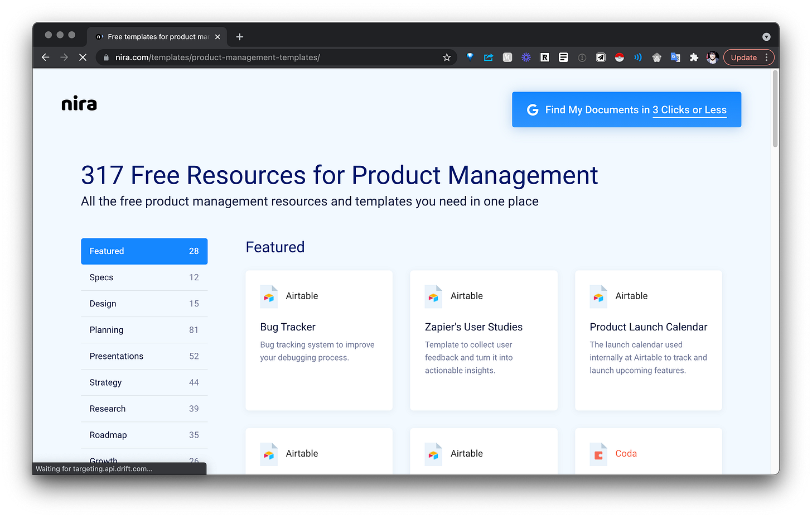Image resolution: width=812 pixels, height=518 pixels.
Task: Stop loading the page
Action: click(x=83, y=57)
